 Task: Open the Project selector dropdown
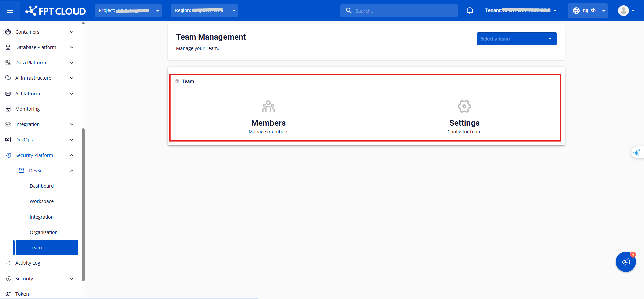click(128, 11)
